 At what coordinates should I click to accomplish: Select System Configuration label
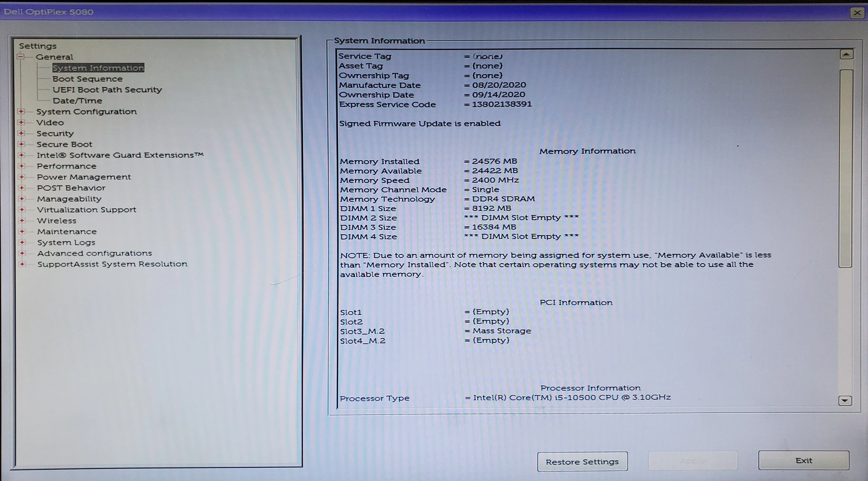tap(87, 112)
